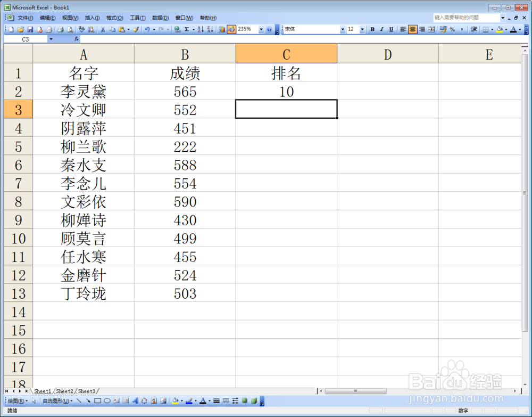This screenshot has height=417, width=532.
Task: Toggle the Drawing toolbar button
Action: [231, 29]
